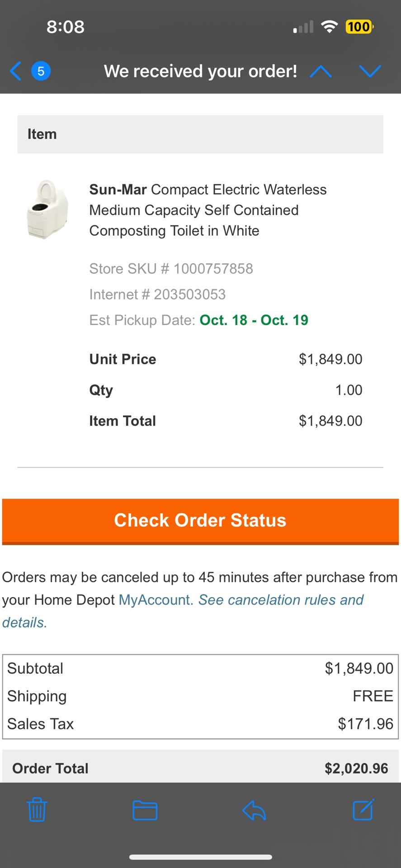Move the email using the folder icon
Viewport: 401px width, 868px height.
coord(145,810)
